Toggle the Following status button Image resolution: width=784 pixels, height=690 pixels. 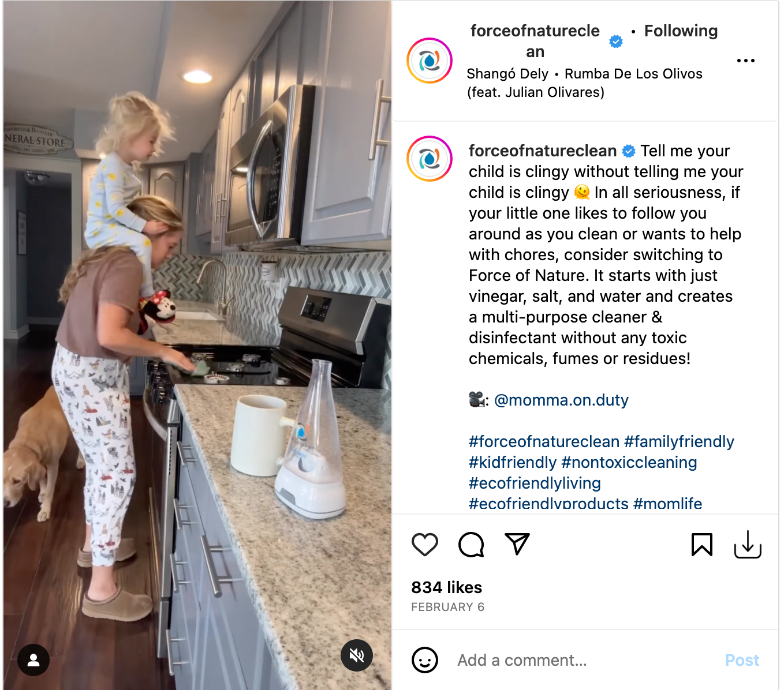click(x=681, y=31)
